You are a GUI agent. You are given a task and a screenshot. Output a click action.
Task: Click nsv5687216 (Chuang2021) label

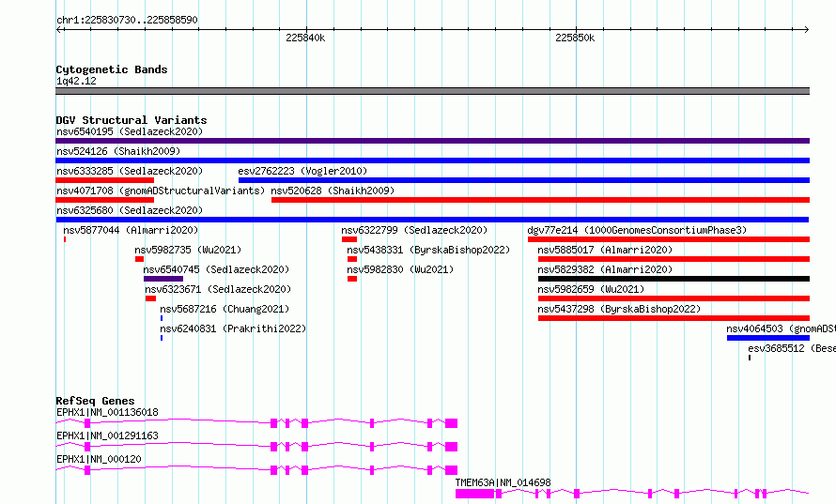(x=224, y=309)
